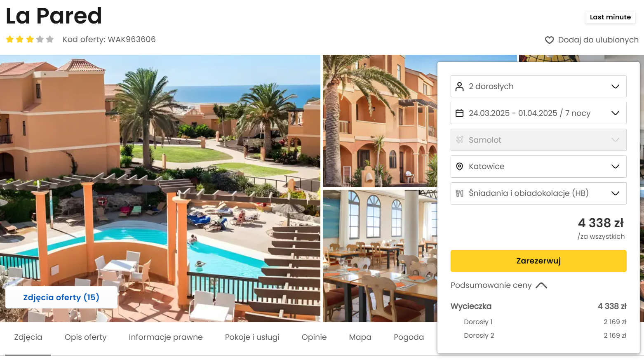Open the date range 24.03.2025 dropdown
644x360 pixels.
[538, 113]
